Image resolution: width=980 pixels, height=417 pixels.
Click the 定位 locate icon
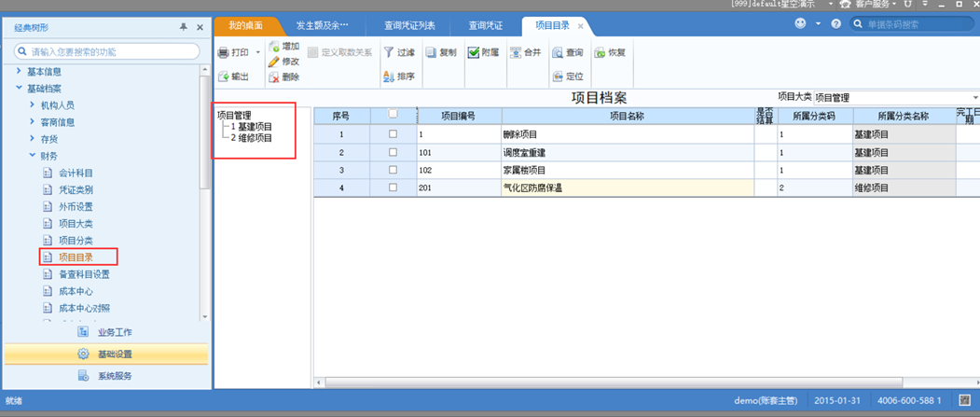point(558,76)
